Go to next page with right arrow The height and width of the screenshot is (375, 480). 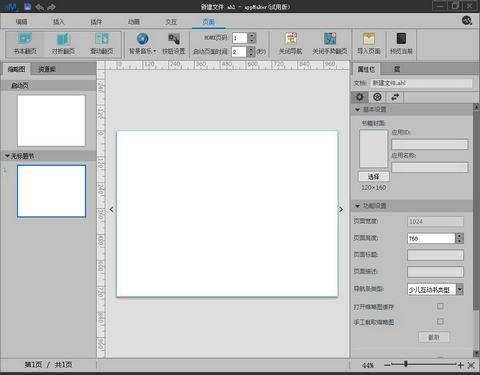pos(341,209)
